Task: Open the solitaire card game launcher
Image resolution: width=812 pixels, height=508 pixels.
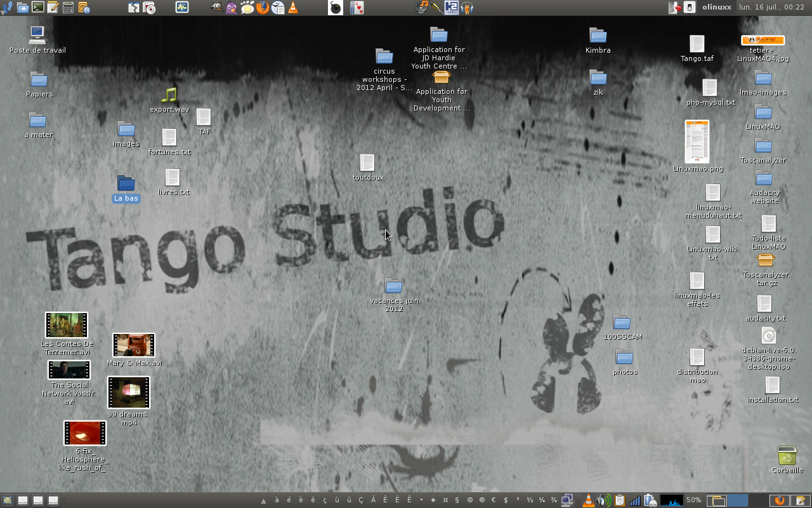Action: click(x=357, y=8)
